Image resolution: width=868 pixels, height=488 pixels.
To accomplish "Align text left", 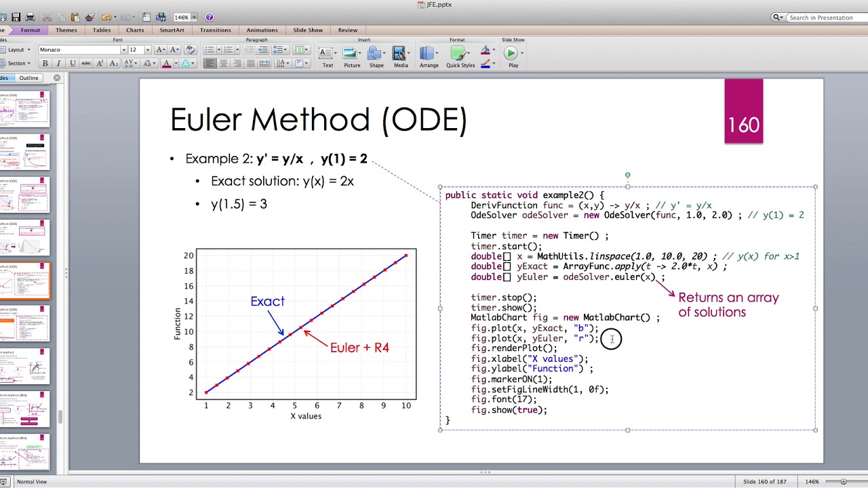I will pyautogui.click(x=210, y=63).
